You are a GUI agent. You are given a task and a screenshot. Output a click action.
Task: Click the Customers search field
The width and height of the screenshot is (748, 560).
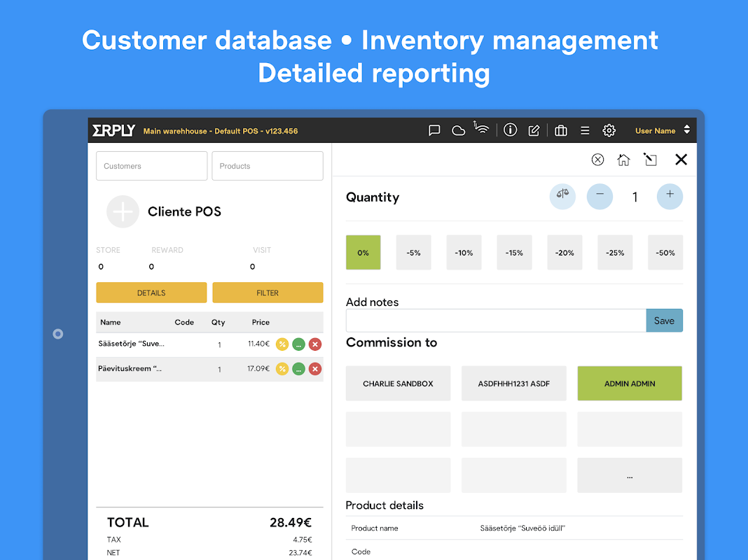[x=151, y=166]
